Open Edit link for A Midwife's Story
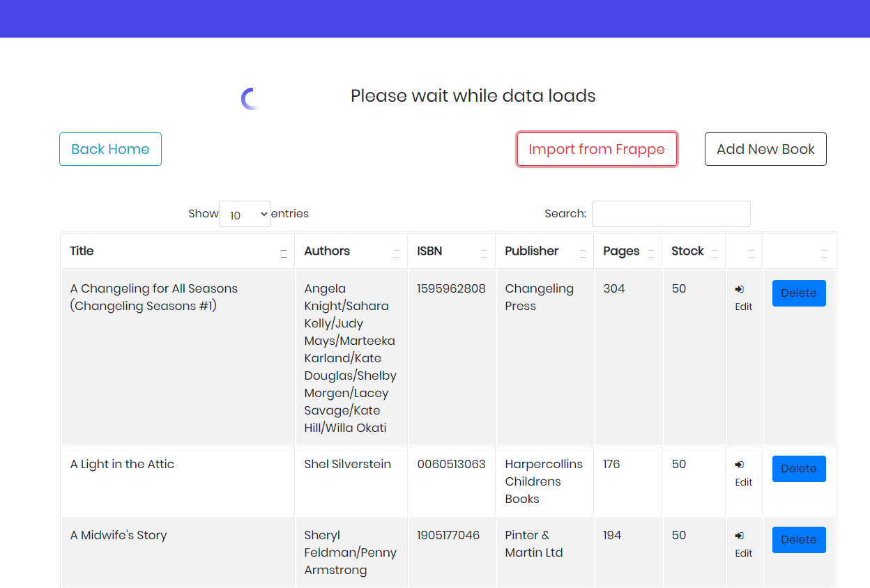The width and height of the screenshot is (870, 588). point(744,553)
